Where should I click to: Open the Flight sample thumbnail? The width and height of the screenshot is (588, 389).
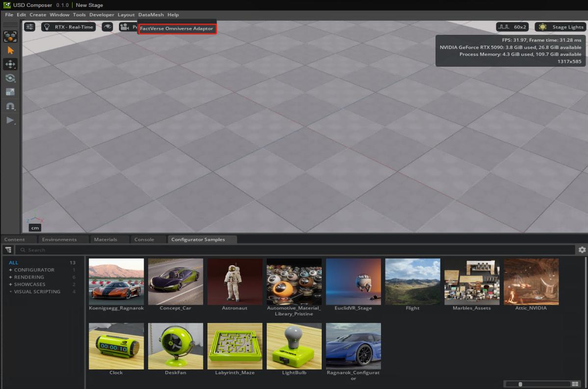point(412,282)
